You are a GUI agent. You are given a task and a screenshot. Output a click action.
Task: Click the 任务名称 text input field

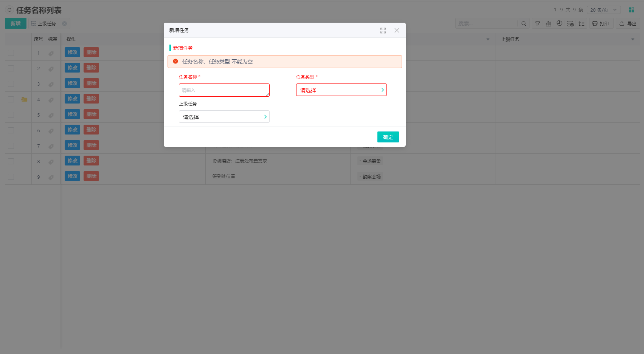click(x=224, y=90)
